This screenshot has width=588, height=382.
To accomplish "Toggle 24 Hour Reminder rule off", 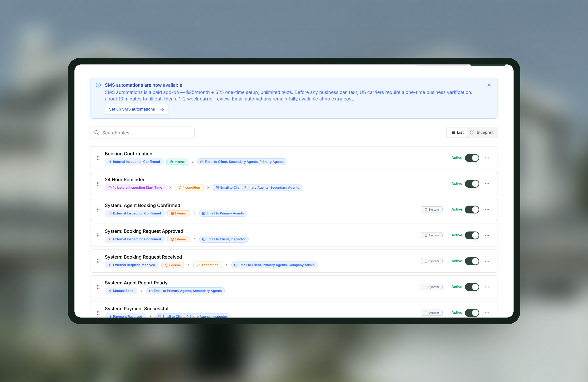I will point(472,184).
